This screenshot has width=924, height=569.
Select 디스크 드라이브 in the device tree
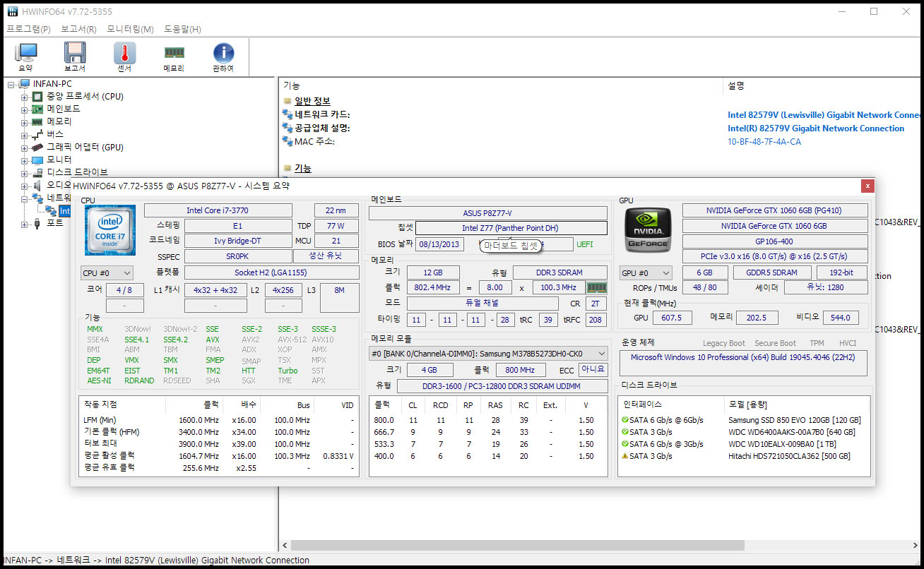click(77, 173)
